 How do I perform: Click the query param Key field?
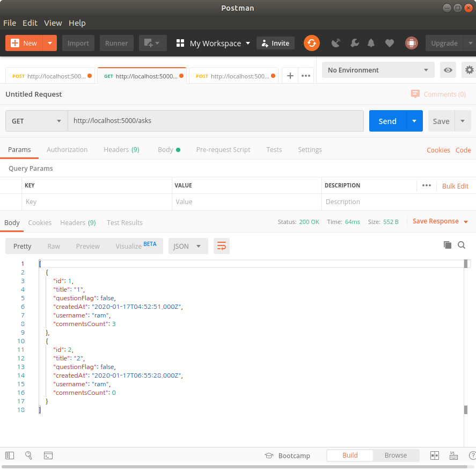(x=97, y=202)
